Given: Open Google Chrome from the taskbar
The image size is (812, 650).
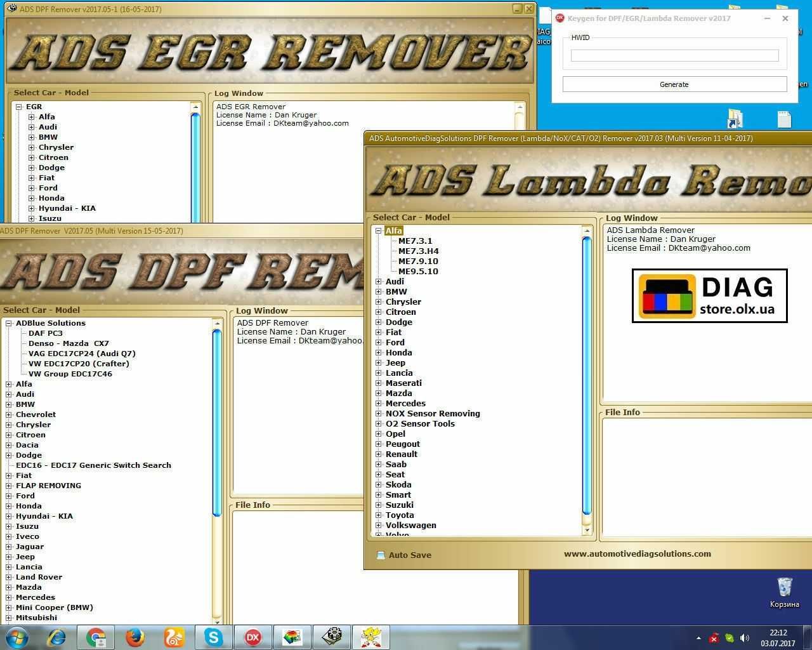Looking at the screenshot, I should 96,637.
